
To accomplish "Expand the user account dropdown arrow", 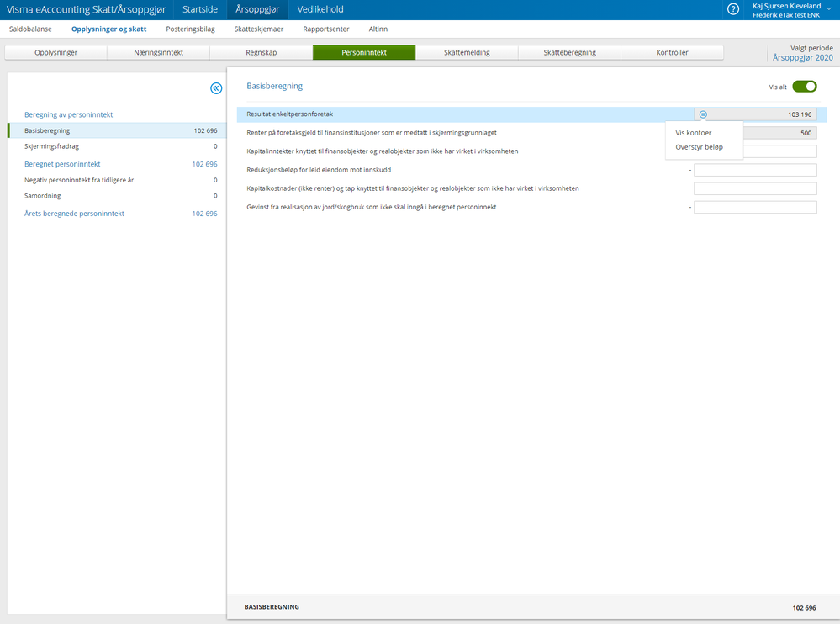I will coord(829,9).
